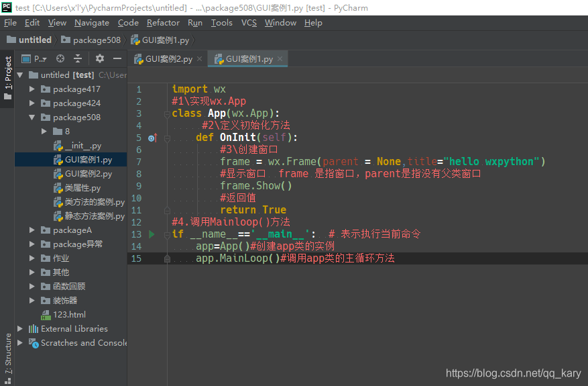Click the packageA folder icon

(x=46, y=230)
